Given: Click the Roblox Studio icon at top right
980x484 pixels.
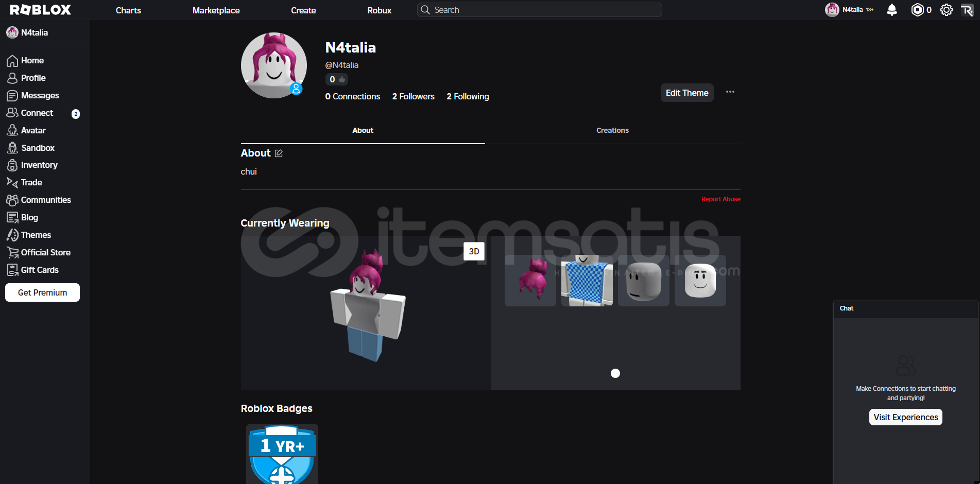Looking at the screenshot, I should tap(967, 10).
